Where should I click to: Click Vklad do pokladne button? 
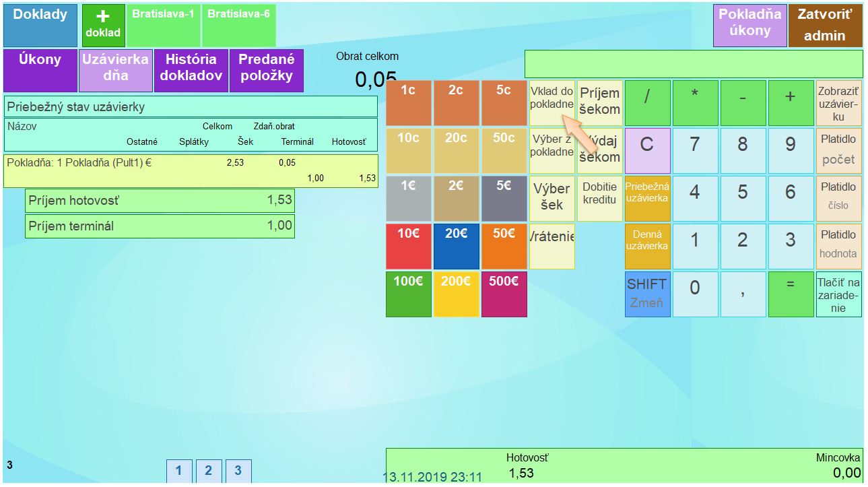(x=552, y=103)
